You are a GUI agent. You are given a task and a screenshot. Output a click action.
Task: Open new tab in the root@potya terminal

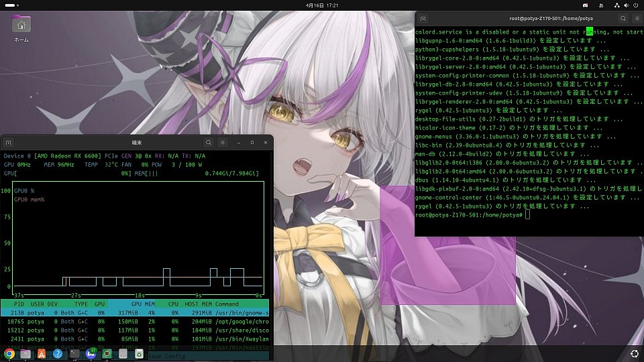423,19
